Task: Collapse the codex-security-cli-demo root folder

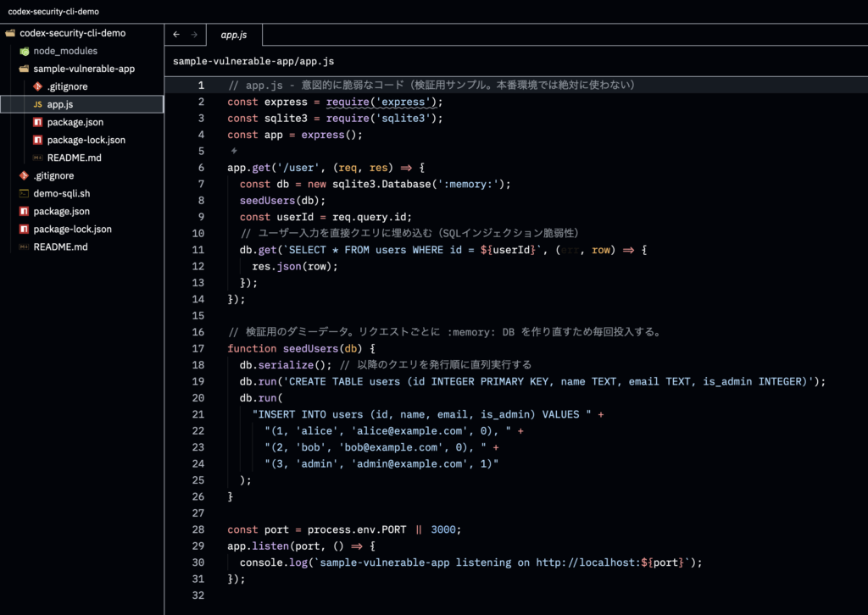Action: [73, 33]
